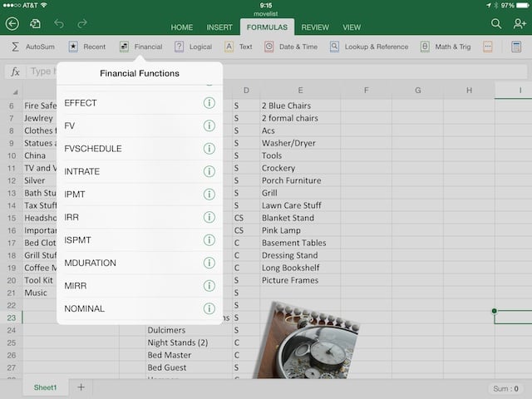This screenshot has width=532, height=399.
Task: Show info for MDURATION function
Action: coord(209,263)
